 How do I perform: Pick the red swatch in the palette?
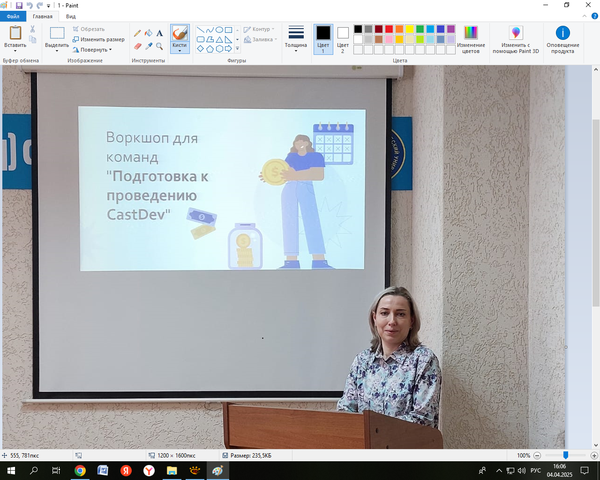click(391, 29)
